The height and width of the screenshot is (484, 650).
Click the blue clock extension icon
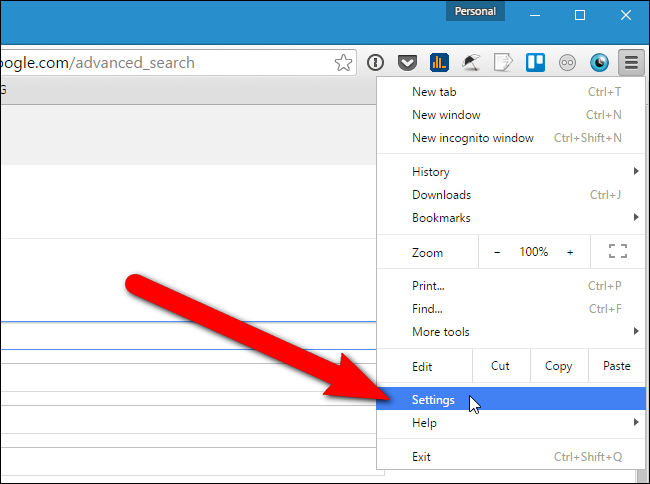(x=599, y=63)
